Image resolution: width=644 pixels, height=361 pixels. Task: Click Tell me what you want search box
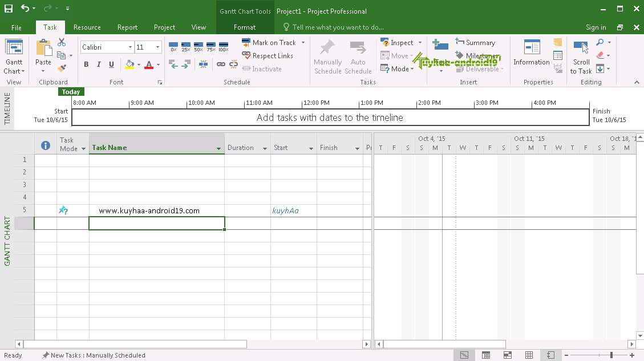click(334, 27)
